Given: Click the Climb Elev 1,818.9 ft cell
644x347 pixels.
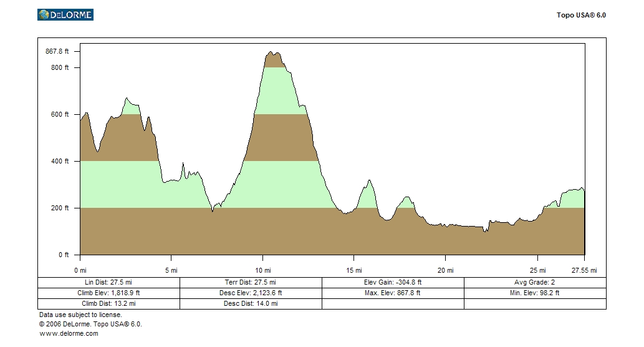Looking at the screenshot, I should pyautogui.click(x=108, y=293).
